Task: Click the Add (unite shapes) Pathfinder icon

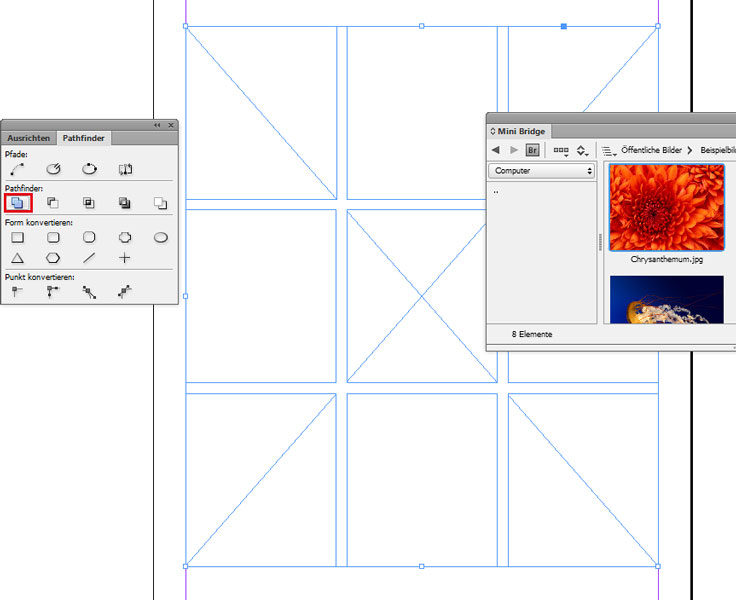Action: 18,203
